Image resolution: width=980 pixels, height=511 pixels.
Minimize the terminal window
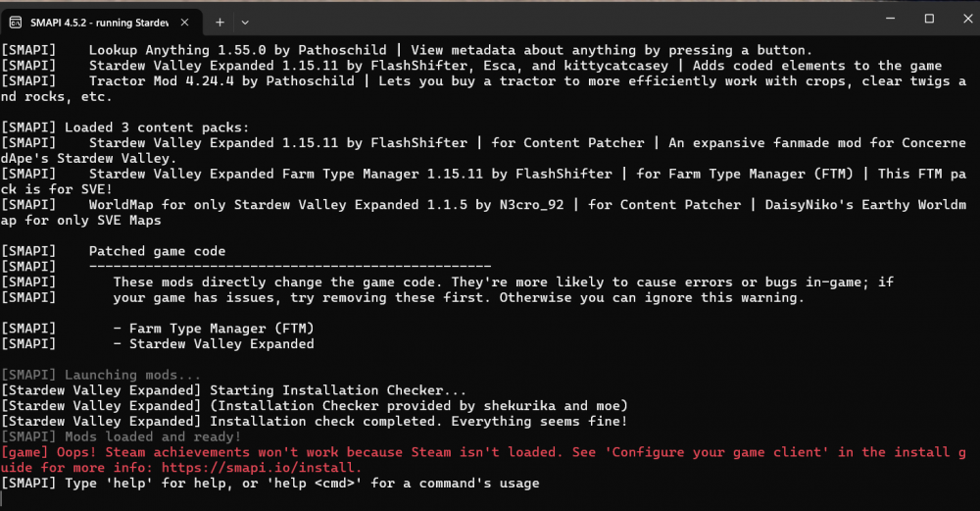pyautogui.click(x=890, y=19)
